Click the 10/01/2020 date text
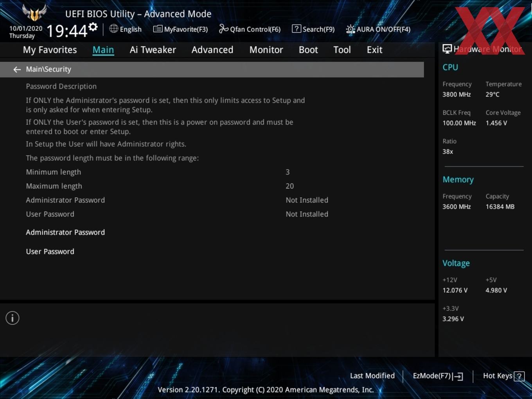Screen dimensions: 532x399 [x=26, y=29]
